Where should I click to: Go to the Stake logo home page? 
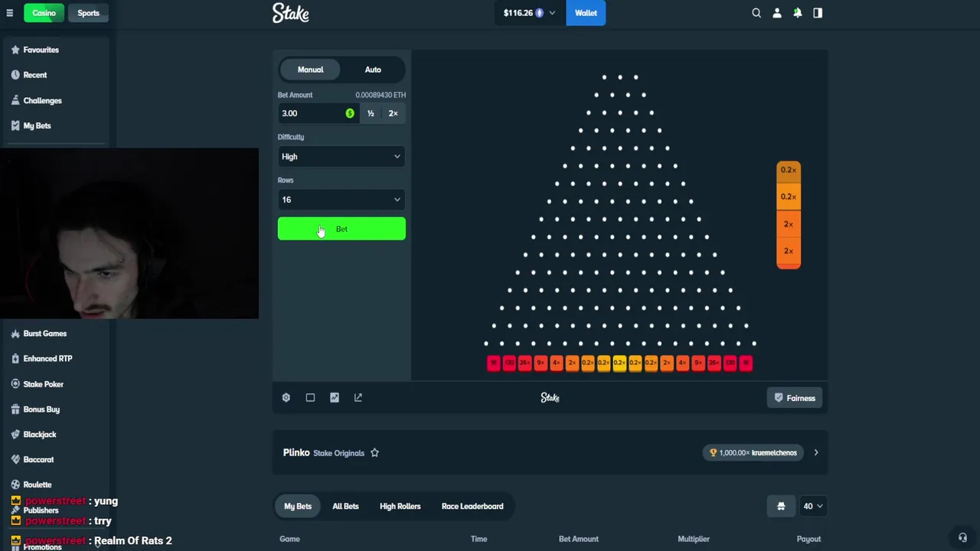tap(290, 13)
